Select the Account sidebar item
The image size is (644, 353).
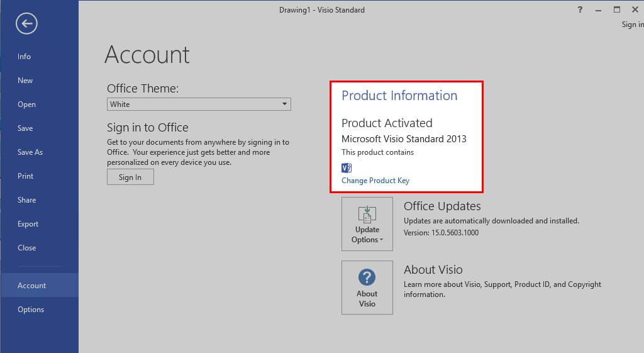coord(39,285)
